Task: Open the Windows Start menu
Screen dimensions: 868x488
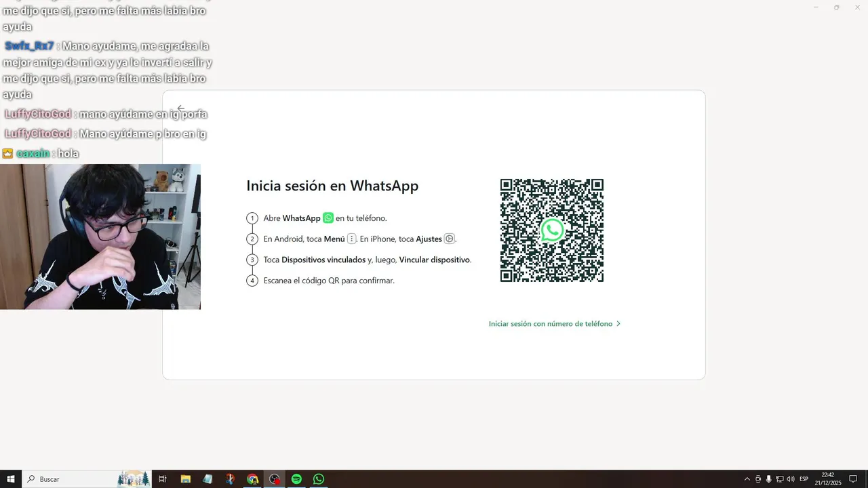Action: coord(11,479)
